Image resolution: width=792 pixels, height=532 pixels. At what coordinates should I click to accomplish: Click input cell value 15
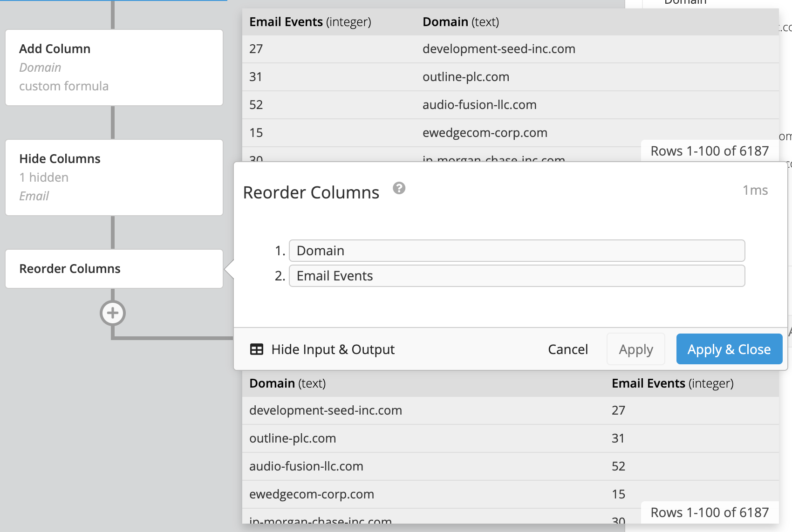(x=256, y=133)
